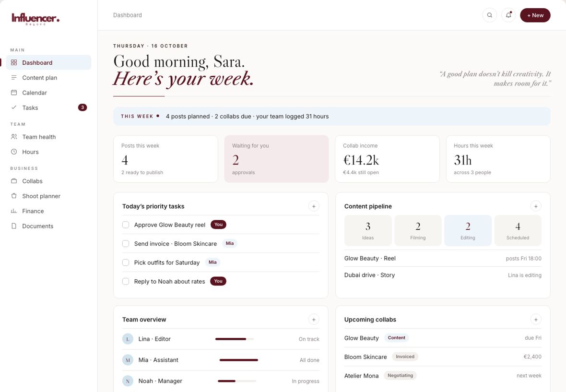Click the Calendar icon in sidebar
The width and height of the screenshot is (566, 392).
click(x=14, y=93)
